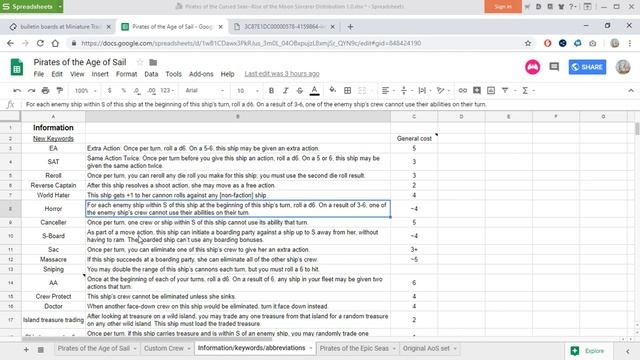Bookmark this page with star icon
640x360 pixels.
(528, 43)
